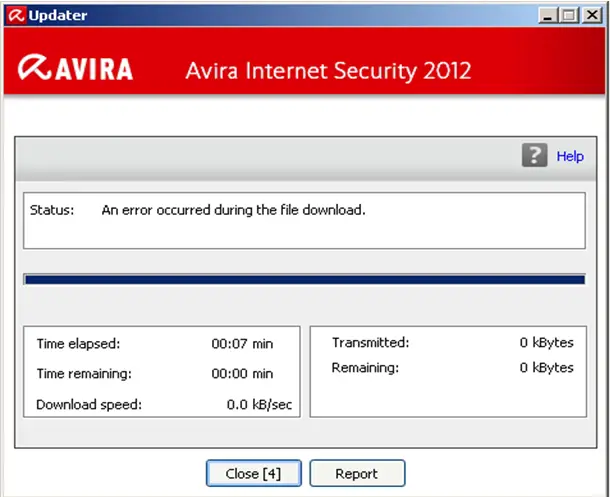Open the Help link

pyautogui.click(x=570, y=156)
